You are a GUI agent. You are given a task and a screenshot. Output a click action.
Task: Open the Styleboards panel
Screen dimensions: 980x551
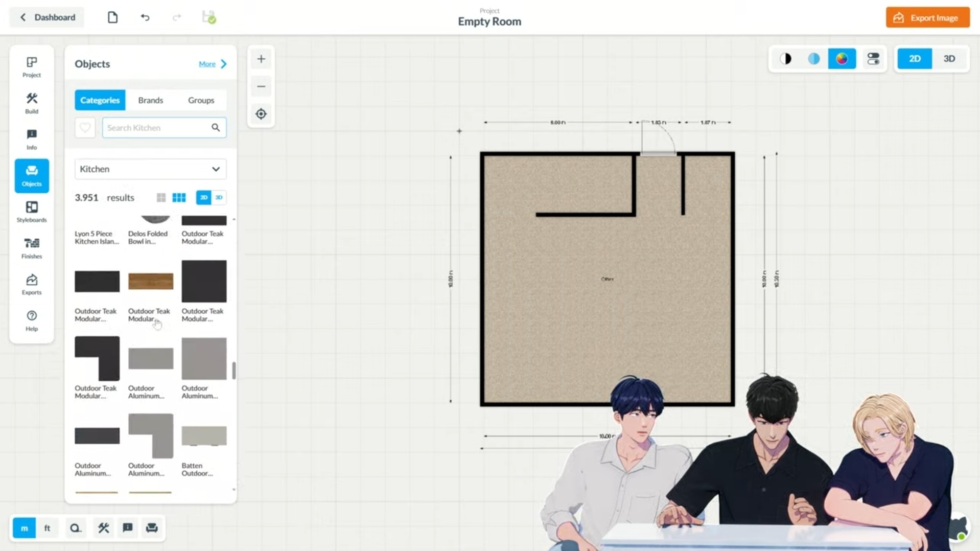[x=32, y=212]
